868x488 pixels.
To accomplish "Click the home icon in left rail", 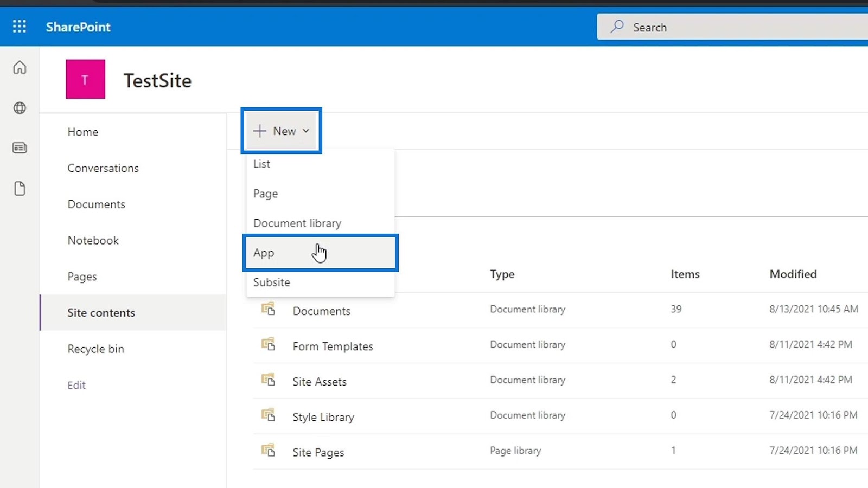I will [20, 67].
